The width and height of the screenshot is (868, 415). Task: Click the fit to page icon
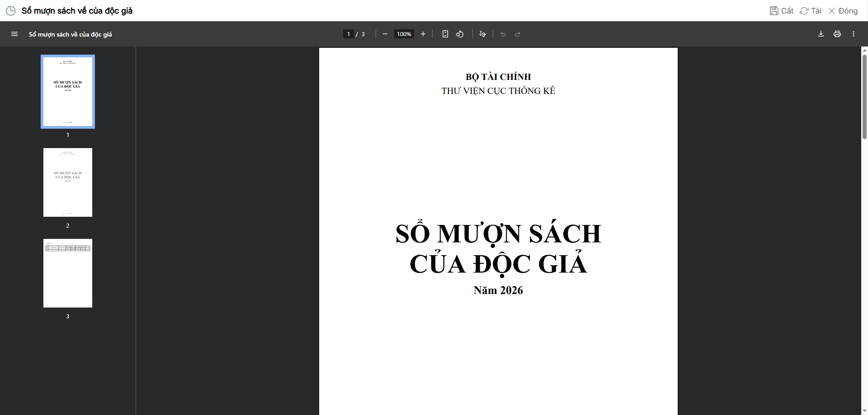[445, 34]
